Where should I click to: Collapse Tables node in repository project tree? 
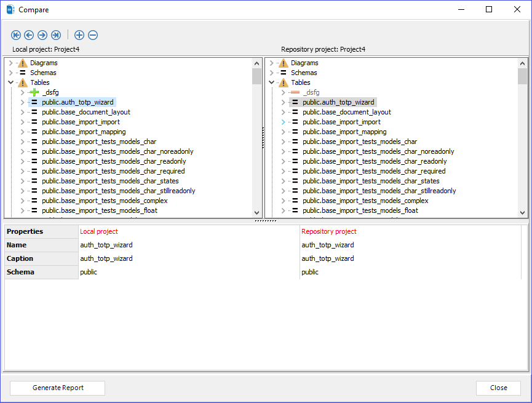pyautogui.click(x=271, y=82)
